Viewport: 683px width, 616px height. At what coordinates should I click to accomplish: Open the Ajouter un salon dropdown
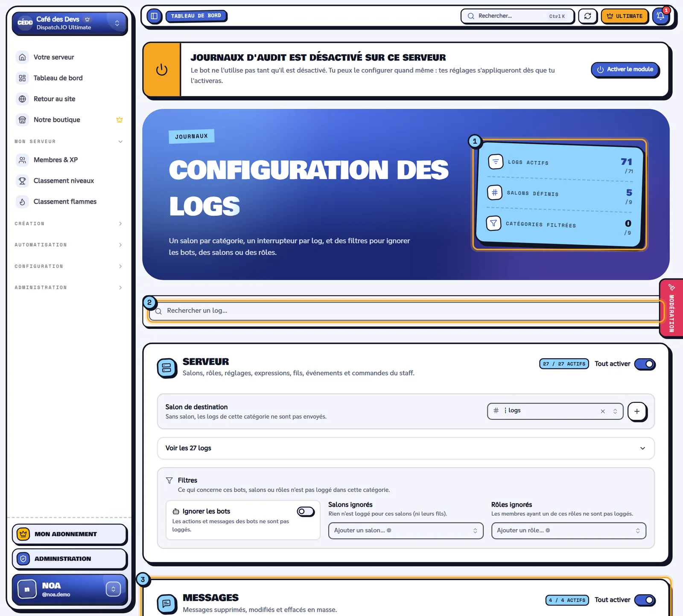coord(406,531)
